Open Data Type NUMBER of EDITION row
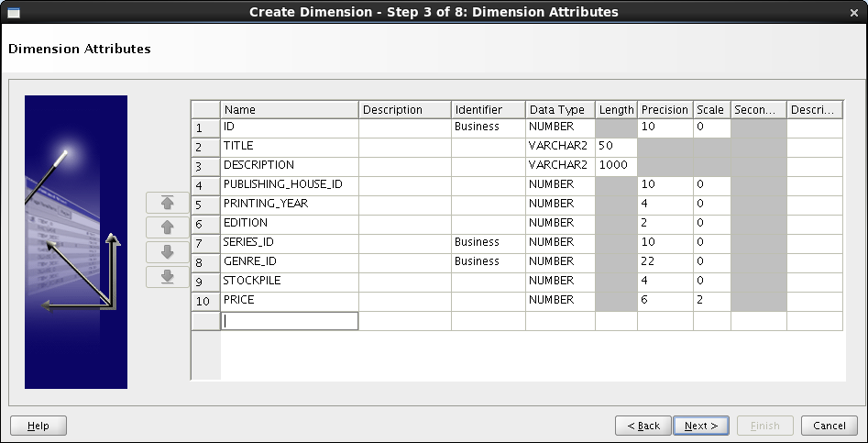Screen dimensions: 868x443 [560, 225]
